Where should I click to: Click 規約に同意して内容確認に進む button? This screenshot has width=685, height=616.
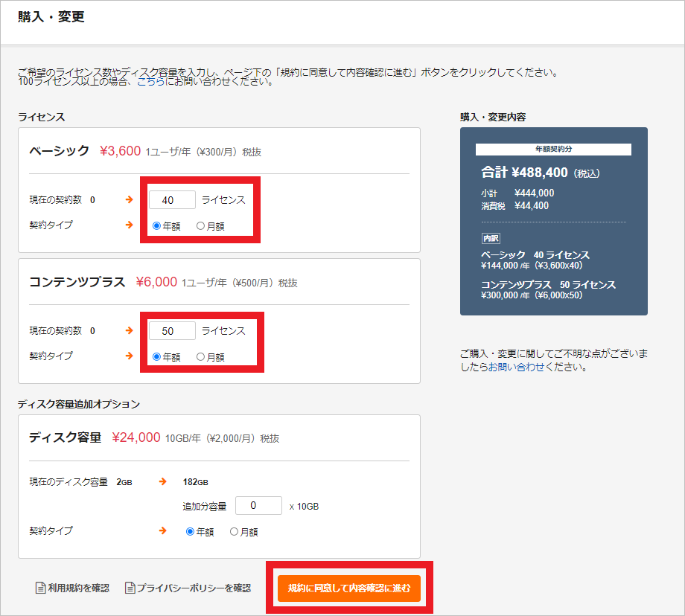pyautogui.click(x=349, y=588)
